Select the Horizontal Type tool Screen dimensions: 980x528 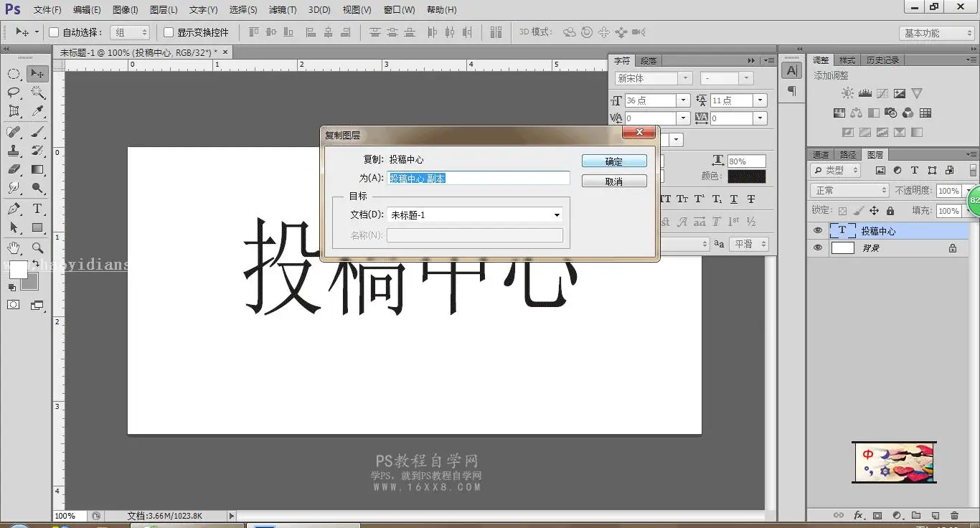tap(37, 209)
